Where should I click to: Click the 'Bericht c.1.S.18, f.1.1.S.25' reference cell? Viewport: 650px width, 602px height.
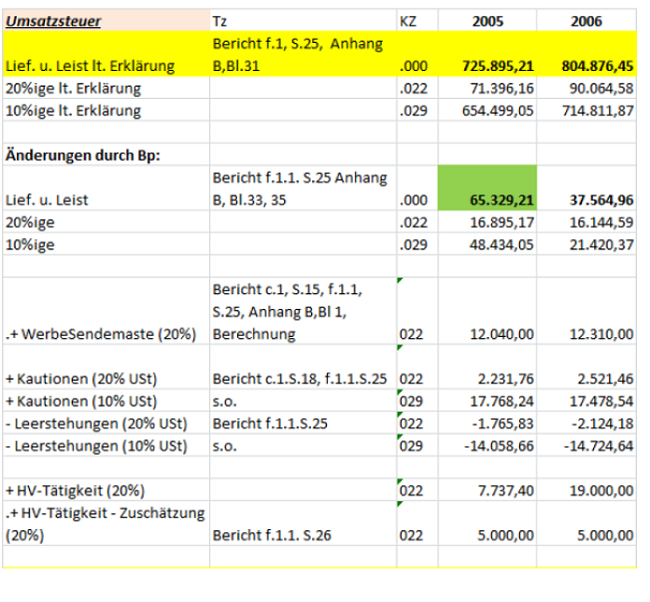(300, 379)
